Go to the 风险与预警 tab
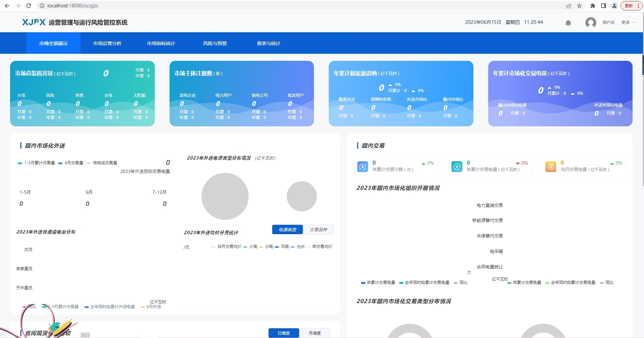Screen dimensions: 644x338 point(215,43)
